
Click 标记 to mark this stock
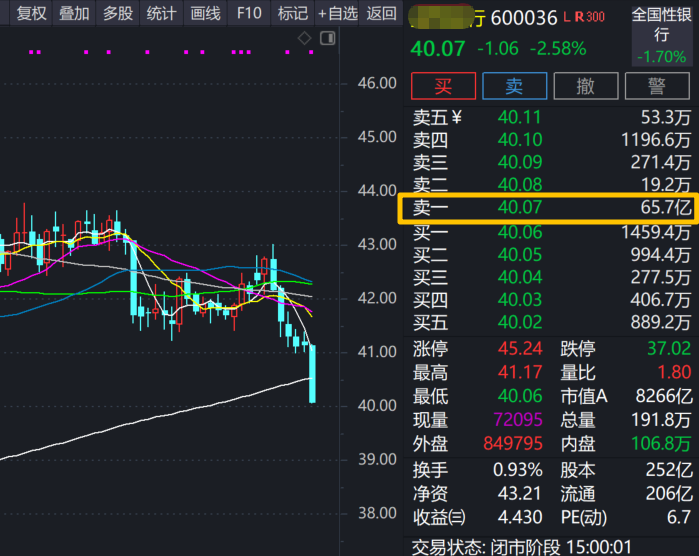[x=292, y=13]
